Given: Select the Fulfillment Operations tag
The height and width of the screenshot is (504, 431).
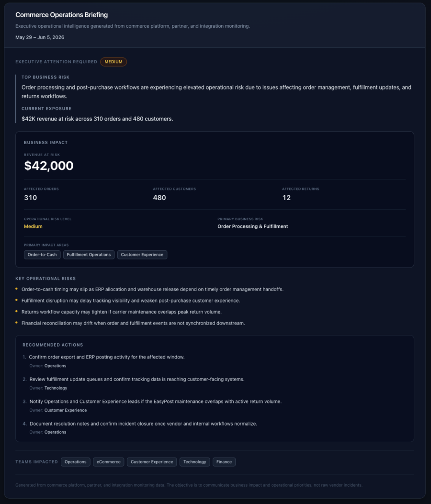Looking at the screenshot, I should pos(89,255).
